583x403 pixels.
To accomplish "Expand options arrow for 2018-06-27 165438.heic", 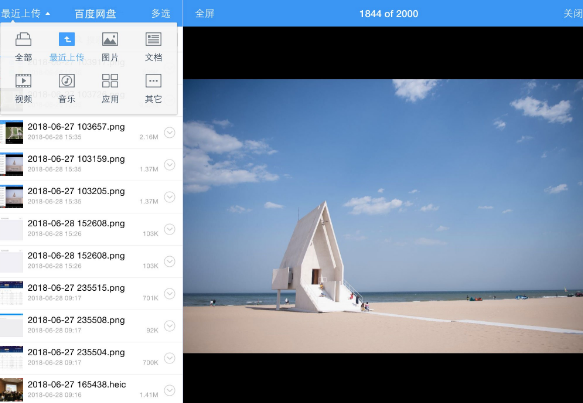I will [170, 390].
